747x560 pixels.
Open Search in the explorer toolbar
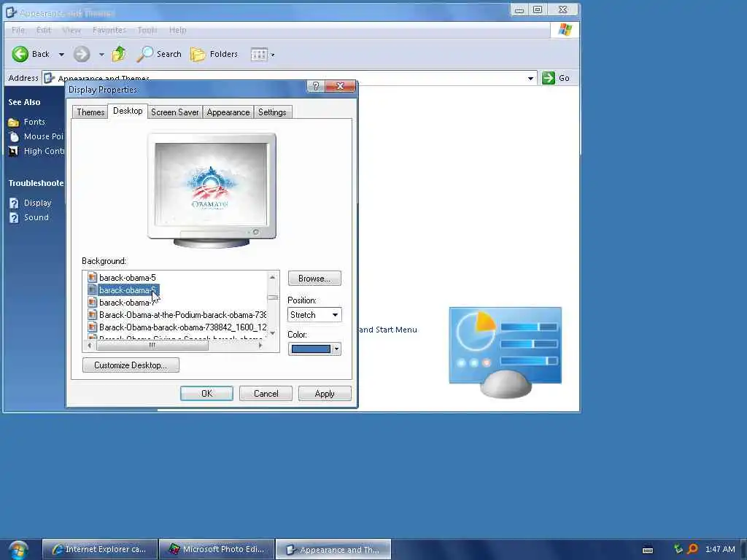(159, 54)
